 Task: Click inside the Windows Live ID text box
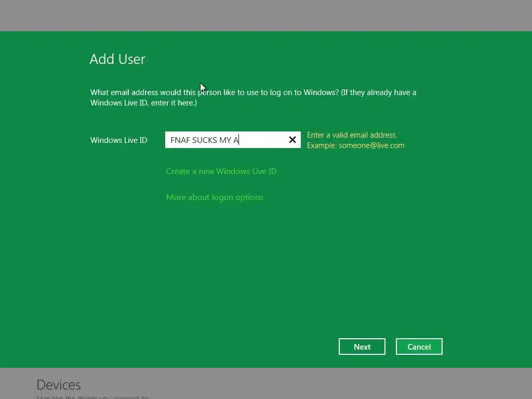click(x=233, y=140)
